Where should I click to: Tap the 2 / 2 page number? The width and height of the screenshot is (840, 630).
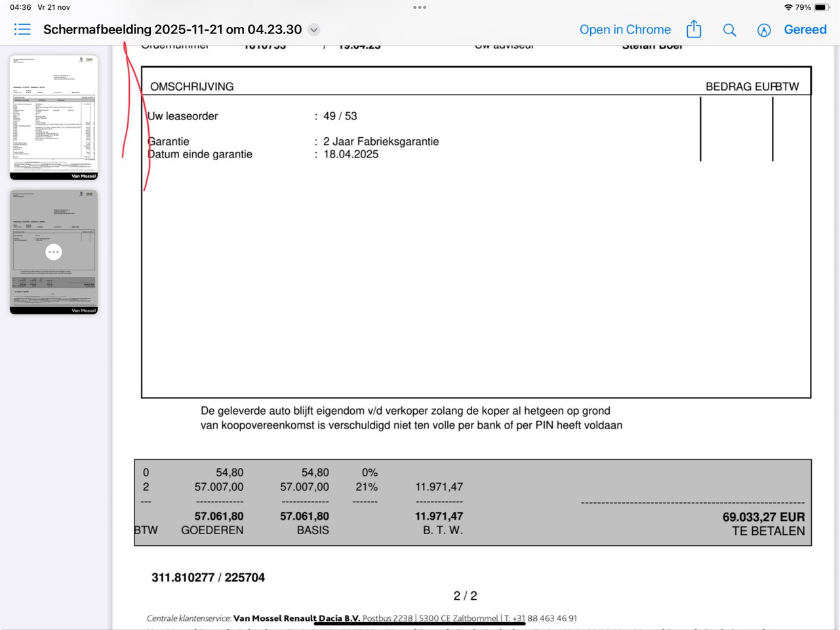pyautogui.click(x=465, y=596)
